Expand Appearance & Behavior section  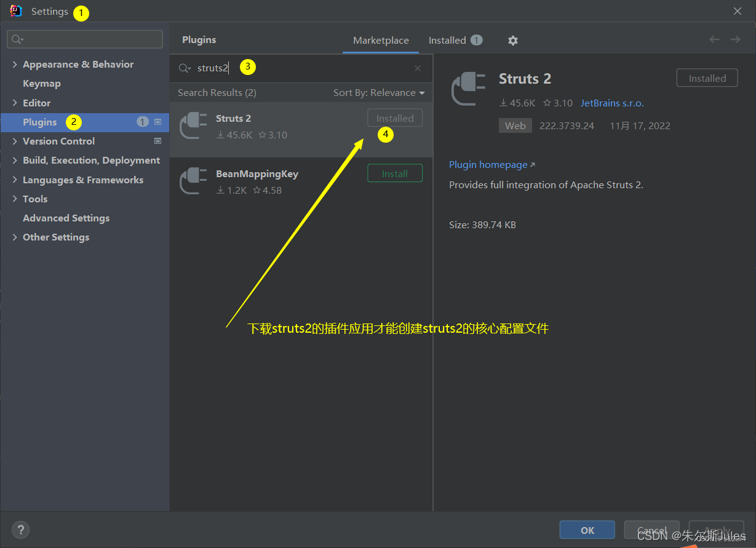(x=15, y=65)
